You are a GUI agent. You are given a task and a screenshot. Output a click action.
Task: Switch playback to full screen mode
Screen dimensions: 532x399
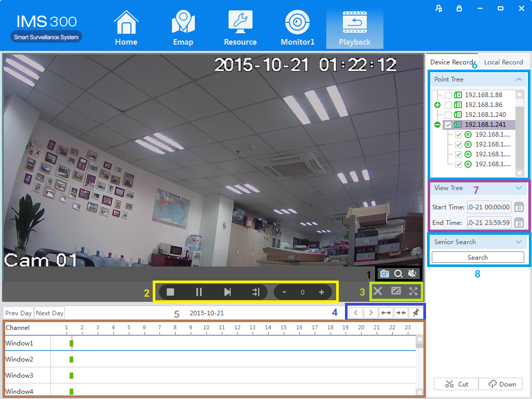(413, 291)
